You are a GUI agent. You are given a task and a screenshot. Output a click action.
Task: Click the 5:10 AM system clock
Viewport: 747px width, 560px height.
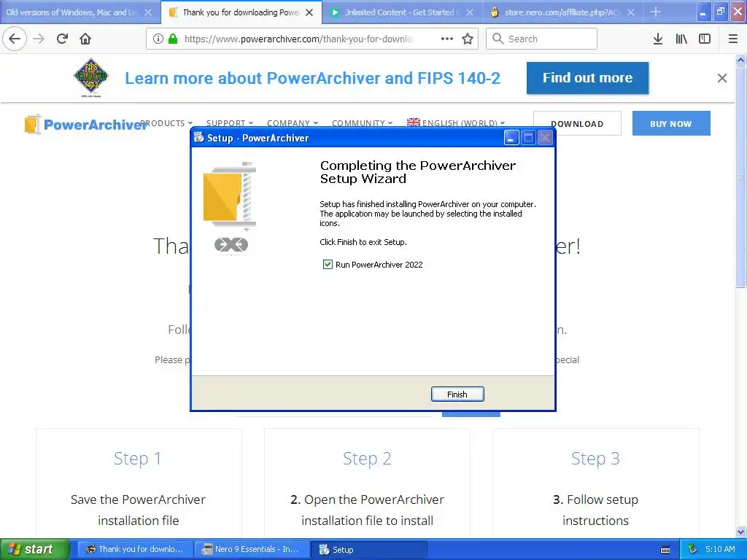[720, 549]
